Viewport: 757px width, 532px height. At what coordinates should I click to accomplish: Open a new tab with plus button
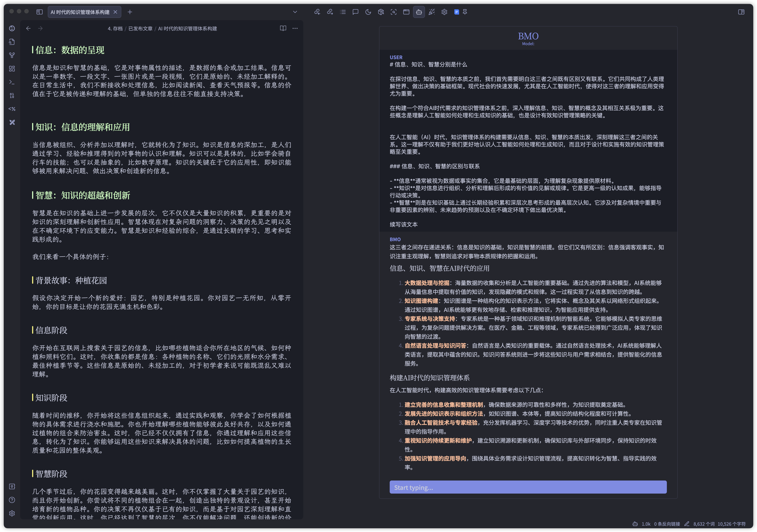click(130, 12)
